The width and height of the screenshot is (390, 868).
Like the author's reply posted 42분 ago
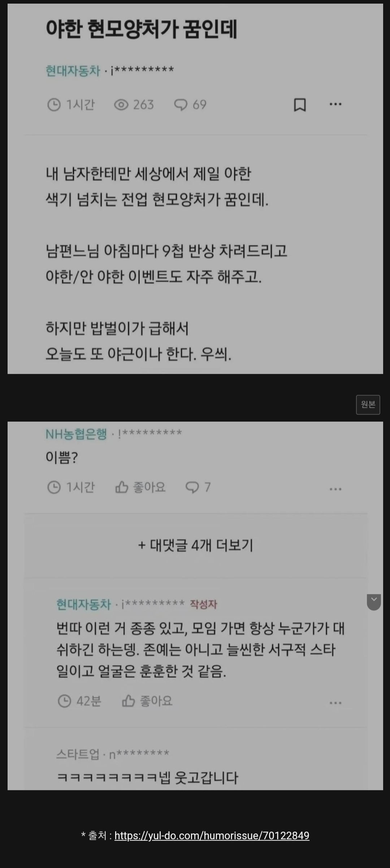pyautogui.click(x=129, y=701)
